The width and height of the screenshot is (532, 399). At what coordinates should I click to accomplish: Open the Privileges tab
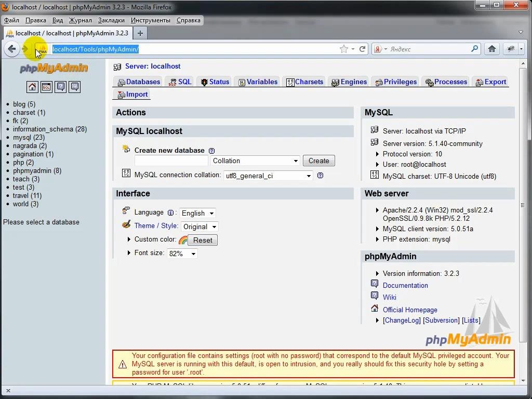(395, 82)
